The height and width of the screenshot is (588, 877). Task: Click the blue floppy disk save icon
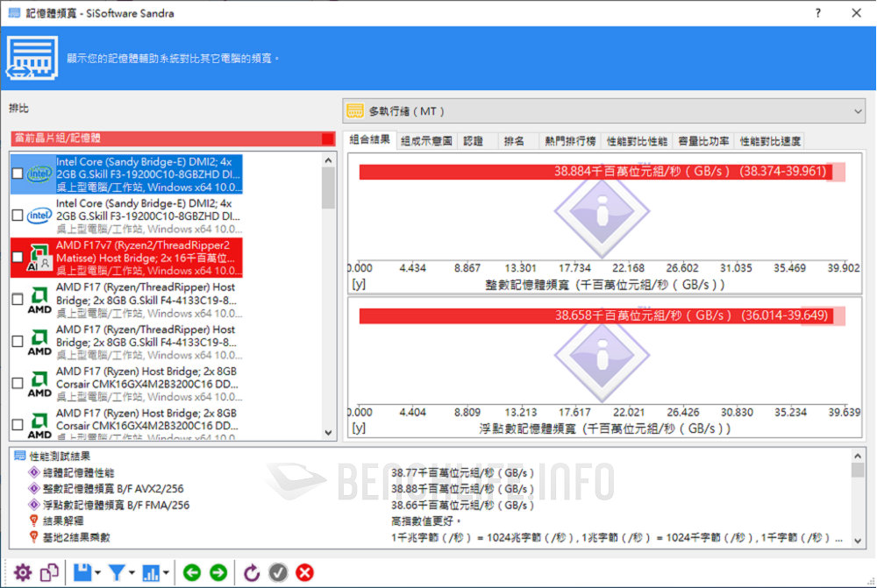(82, 572)
